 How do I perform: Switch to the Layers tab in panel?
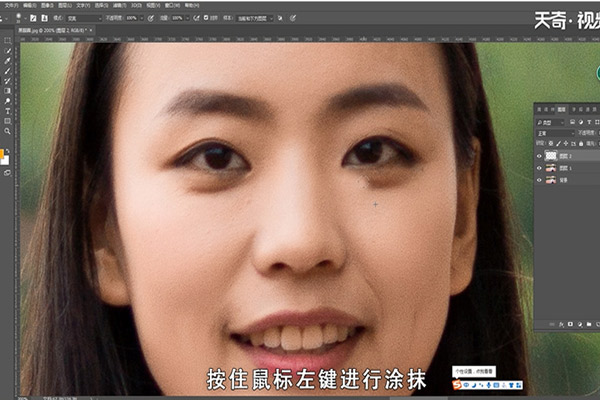click(x=561, y=109)
